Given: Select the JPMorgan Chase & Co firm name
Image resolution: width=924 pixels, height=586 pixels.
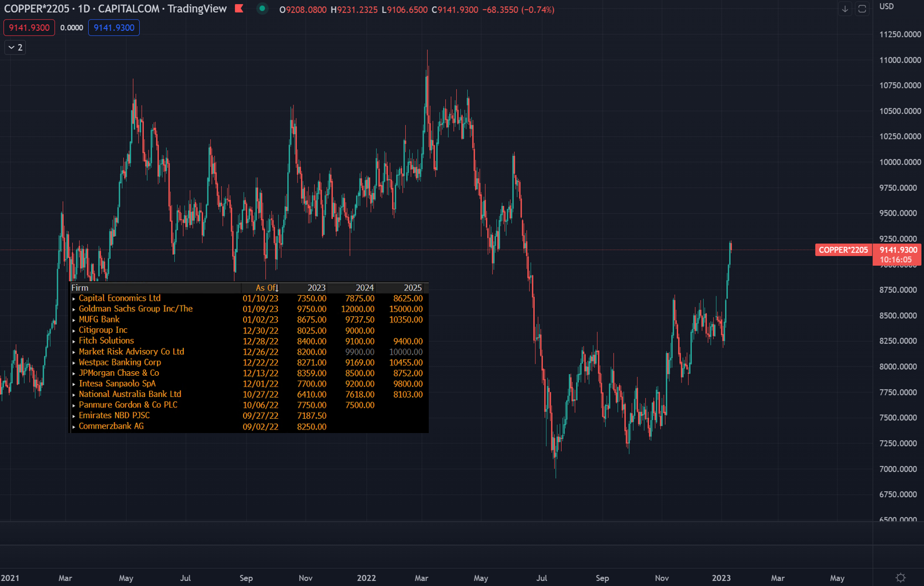Looking at the screenshot, I should [119, 373].
